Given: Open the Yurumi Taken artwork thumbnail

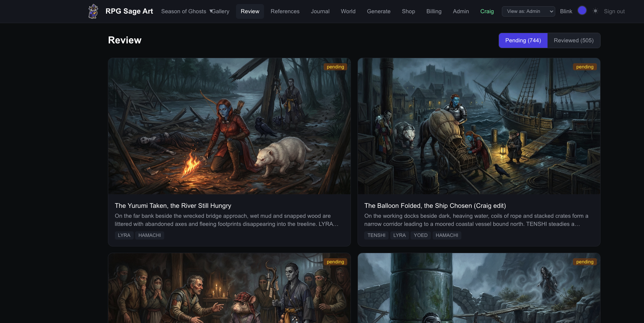Looking at the screenshot, I should 229,126.
